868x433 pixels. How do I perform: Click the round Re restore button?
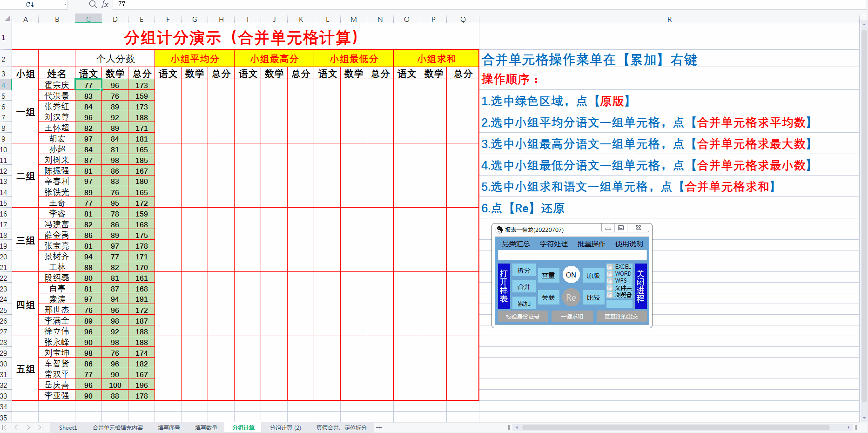tap(571, 298)
